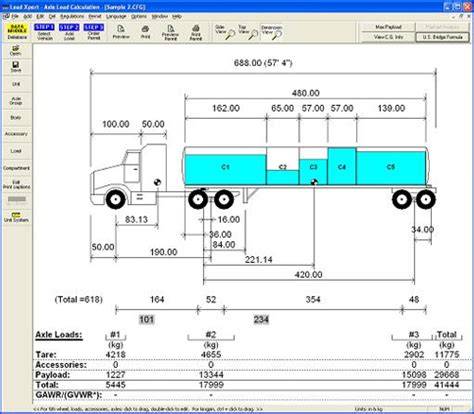The width and height of the screenshot is (474, 414).
Task: Select the tractor center-of-gravity marker
Action: tap(157, 182)
